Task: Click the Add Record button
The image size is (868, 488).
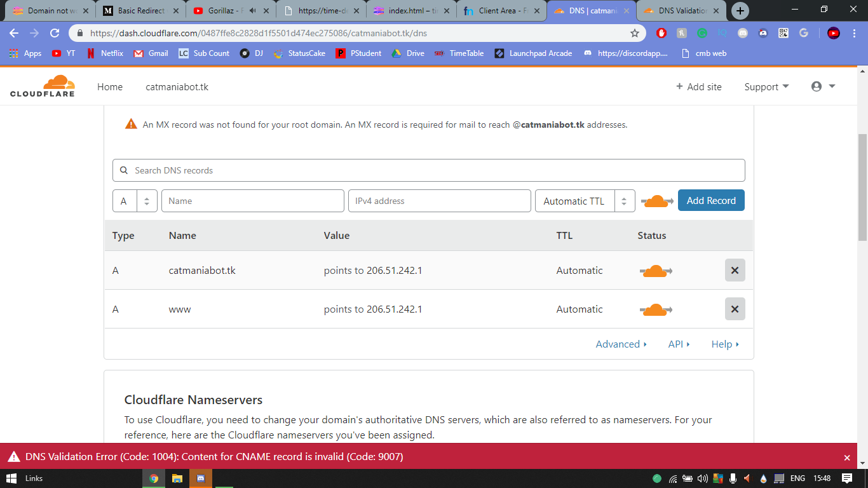Action: click(x=711, y=201)
